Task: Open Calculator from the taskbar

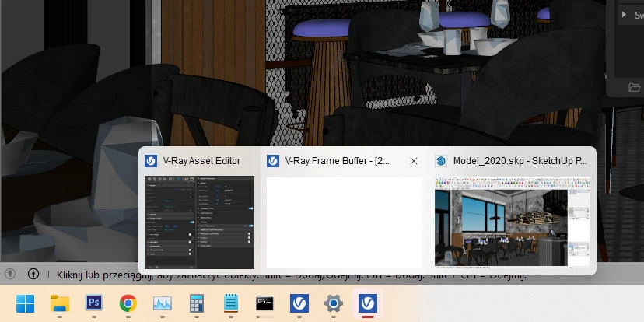Action: point(197,303)
